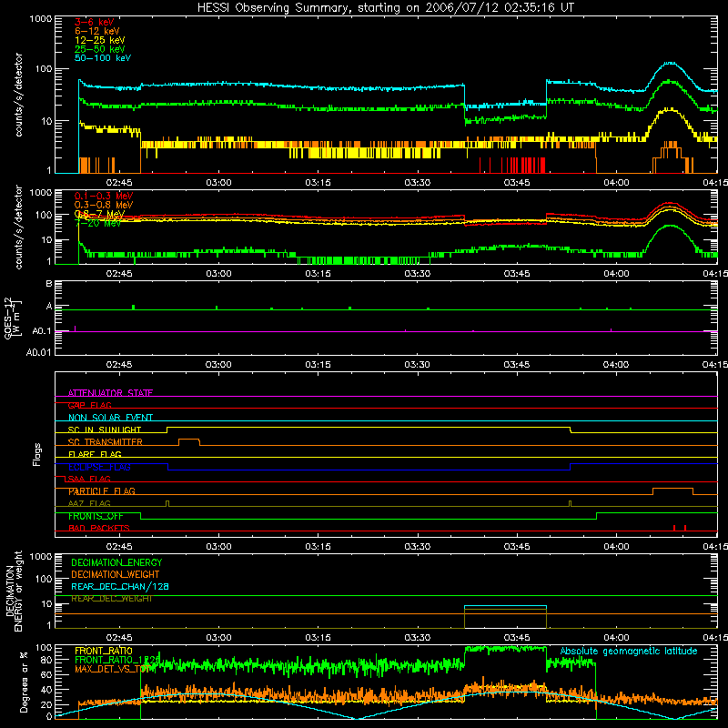Click the SC_IN_SUNLIGHT flag label
The width and height of the screenshot is (728, 728).
pos(105,430)
